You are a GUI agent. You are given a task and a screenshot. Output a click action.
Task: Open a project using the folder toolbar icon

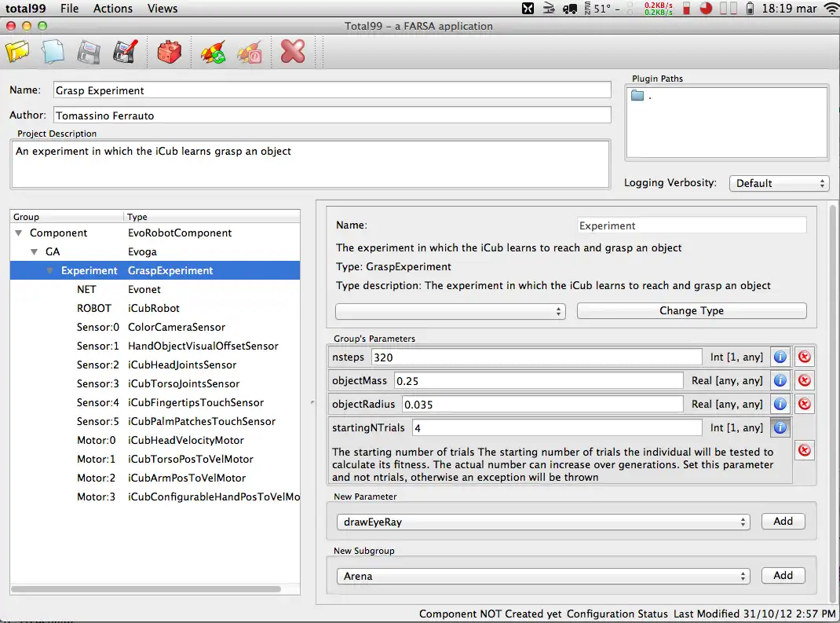point(17,51)
